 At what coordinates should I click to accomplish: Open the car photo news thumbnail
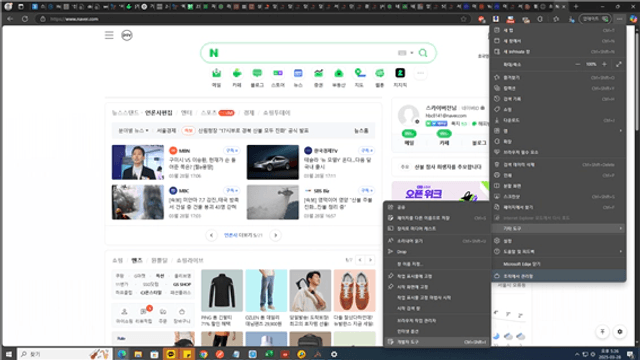(x=273, y=162)
